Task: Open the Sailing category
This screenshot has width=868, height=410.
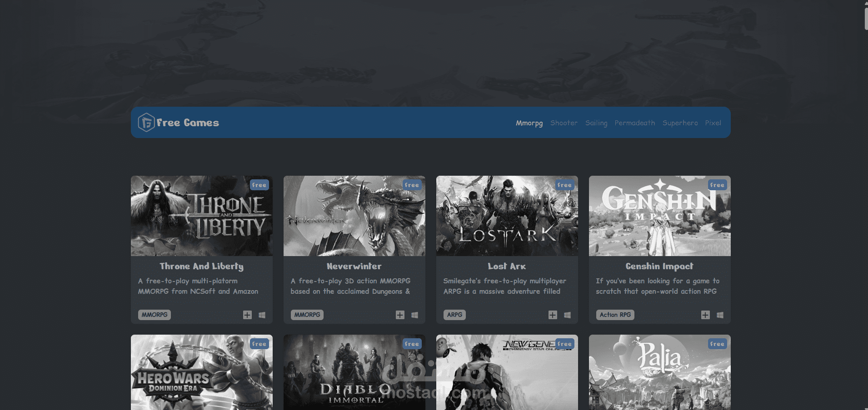Action: pos(596,123)
